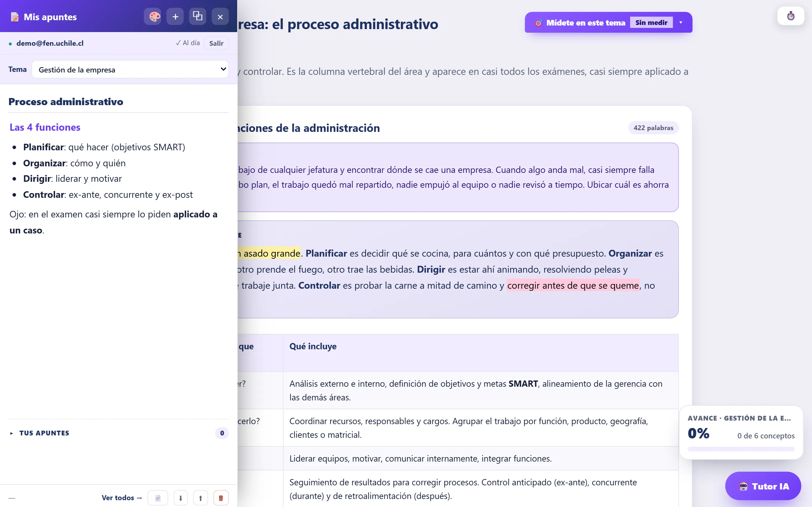This screenshot has height=507, width=812.
Task: Click the 'Controlar: ex-ante' bullet in notes
Action: point(108,195)
